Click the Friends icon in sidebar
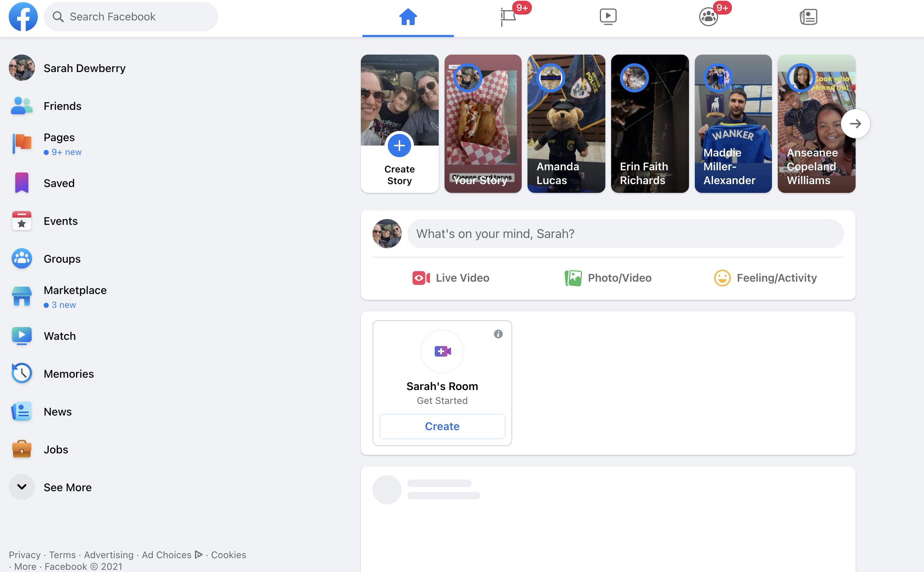The width and height of the screenshot is (924, 572). 21,106
